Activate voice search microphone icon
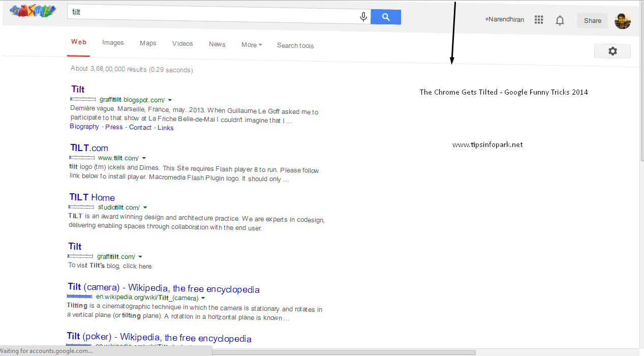This screenshot has width=644, height=356. click(x=363, y=17)
